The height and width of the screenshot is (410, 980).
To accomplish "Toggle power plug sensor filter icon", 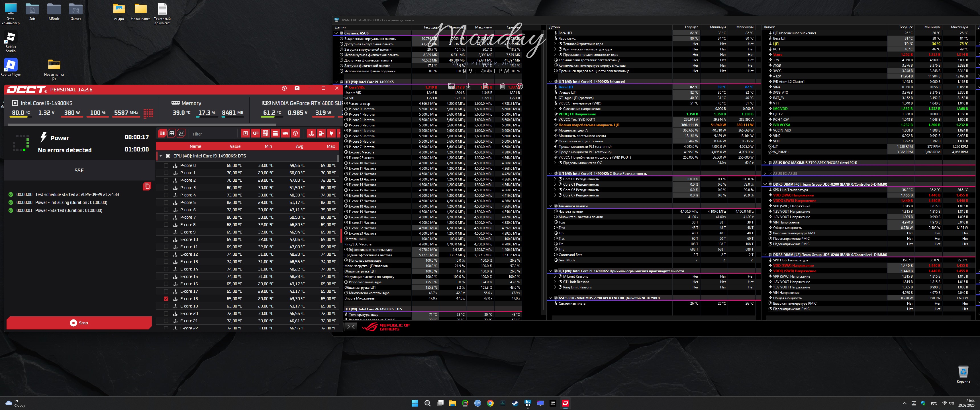I will point(331,133).
